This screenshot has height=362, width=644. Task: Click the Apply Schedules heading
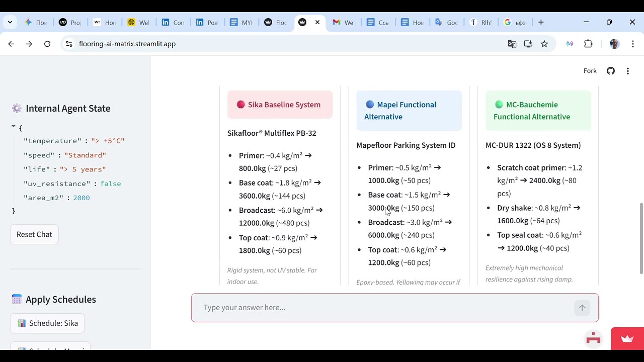tap(61, 299)
